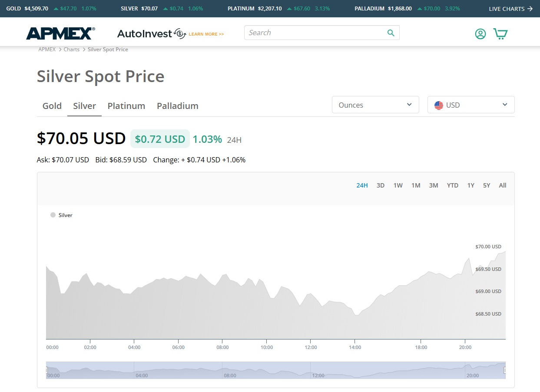Open the Platinum price tab
Screen dimensions: 540x392
point(126,106)
